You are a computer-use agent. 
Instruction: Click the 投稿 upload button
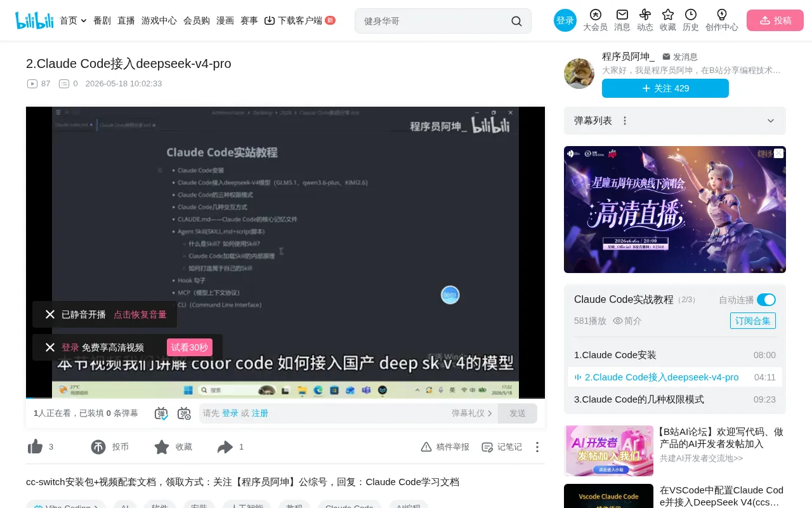pyautogui.click(x=775, y=20)
